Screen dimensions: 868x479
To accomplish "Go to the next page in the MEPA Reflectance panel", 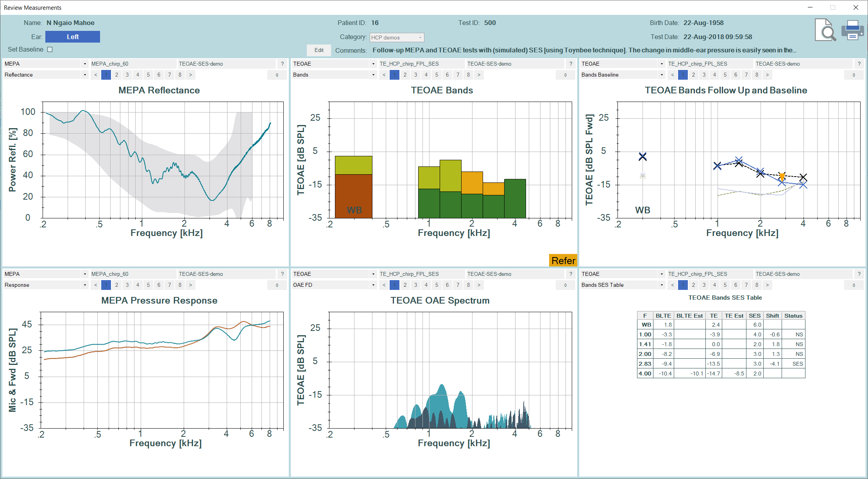I will click(190, 75).
